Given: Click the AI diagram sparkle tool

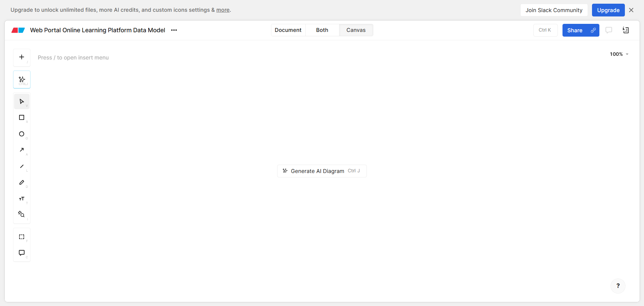Looking at the screenshot, I should tap(22, 80).
